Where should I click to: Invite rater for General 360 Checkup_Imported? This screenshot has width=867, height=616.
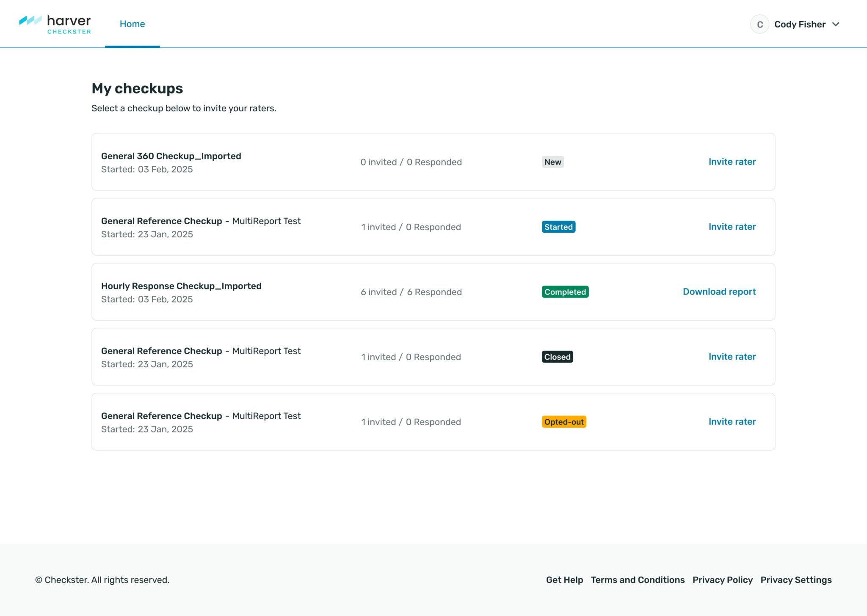point(732,162)
